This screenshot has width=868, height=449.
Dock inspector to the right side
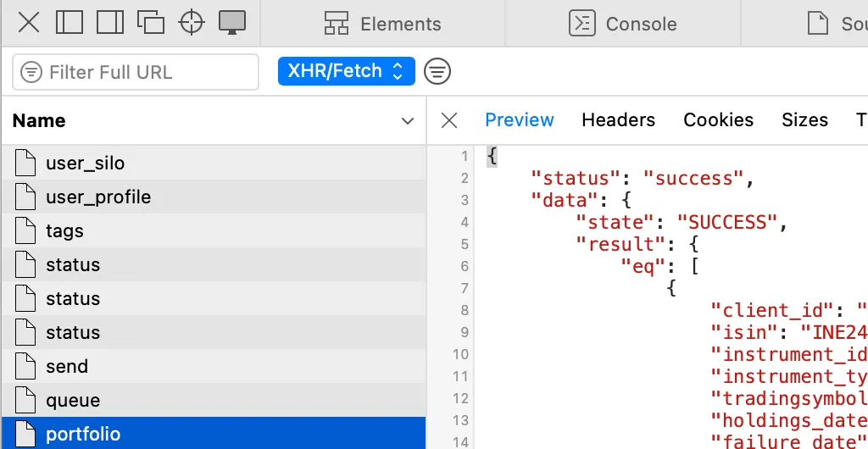(x=110, y=23)
